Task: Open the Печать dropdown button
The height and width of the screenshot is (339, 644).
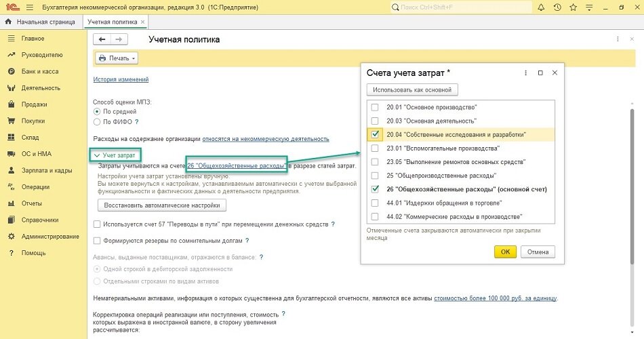Action: 117,58
